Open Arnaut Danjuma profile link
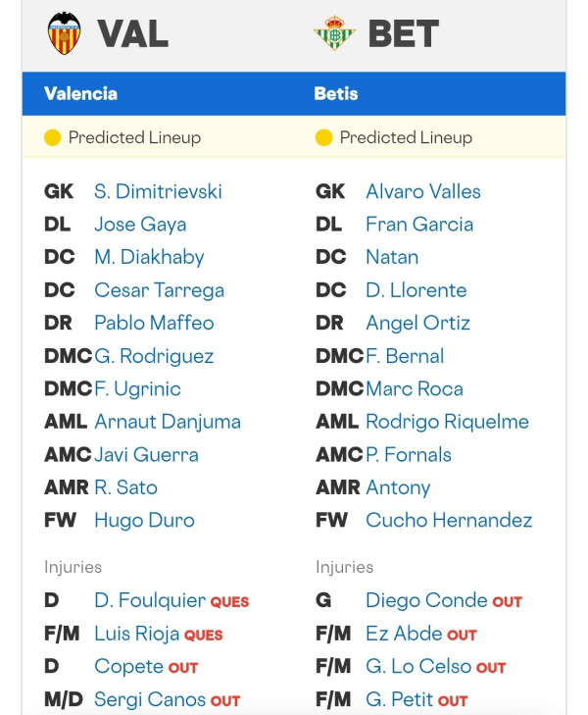 click(x=168, y=422)
